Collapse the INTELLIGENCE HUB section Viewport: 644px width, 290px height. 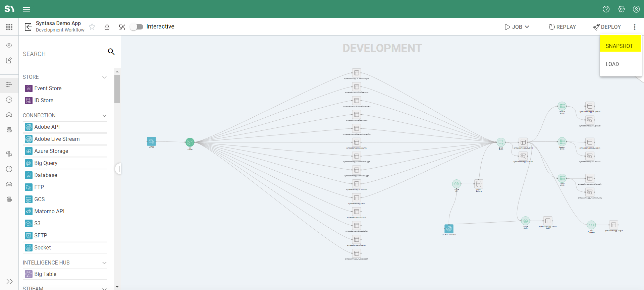pyautogui.click(x=104, y=263)
